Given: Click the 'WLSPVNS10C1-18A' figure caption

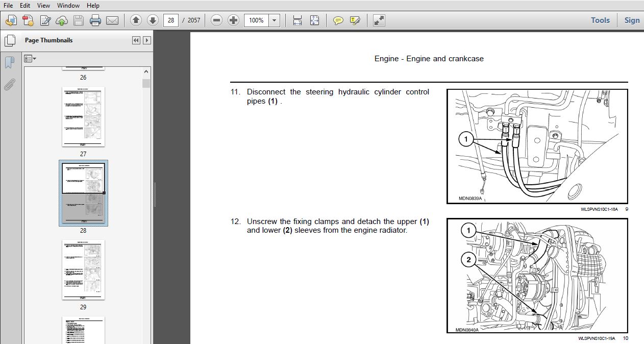Looking at the screenshot, I should [599, 209].
